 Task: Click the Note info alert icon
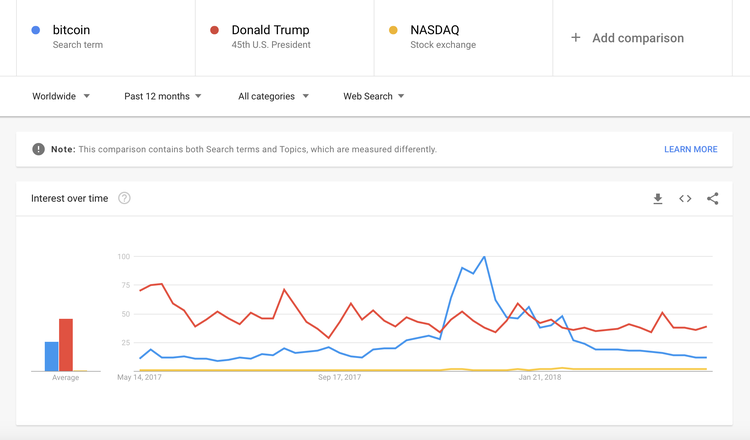[38, 149]
